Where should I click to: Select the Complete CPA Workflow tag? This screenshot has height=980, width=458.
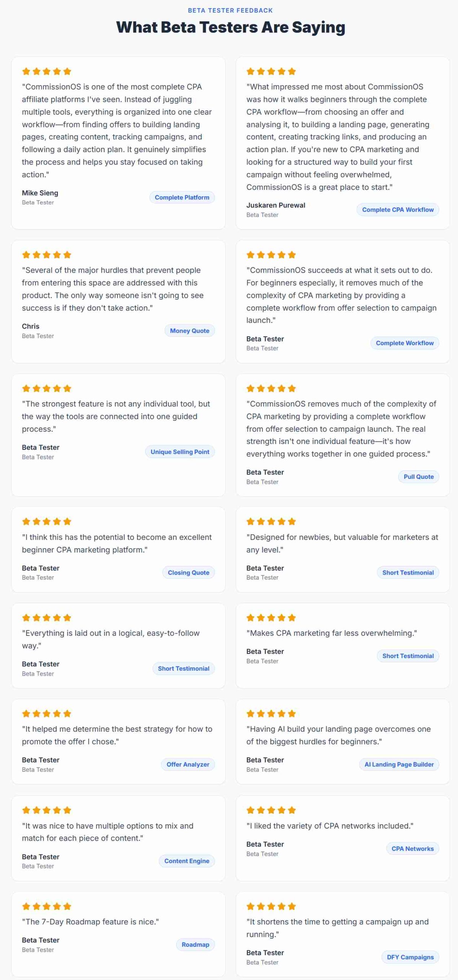[398, 210]
